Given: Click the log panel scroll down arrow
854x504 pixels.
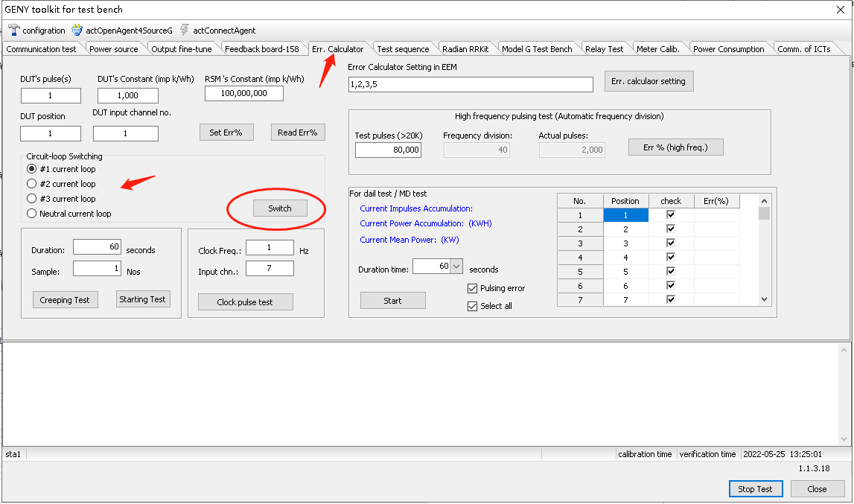Looking at the screenshot, I should coord(844,439).
